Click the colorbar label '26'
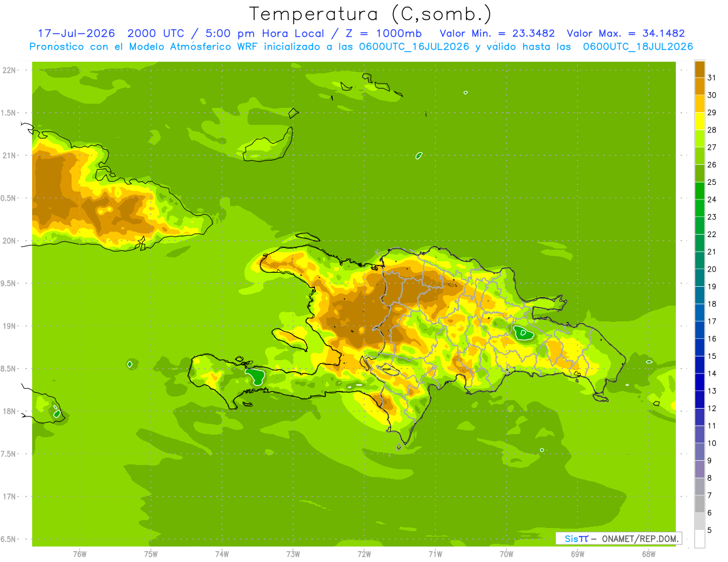Viewport: 728px width, 562px height. pos(712,164)
